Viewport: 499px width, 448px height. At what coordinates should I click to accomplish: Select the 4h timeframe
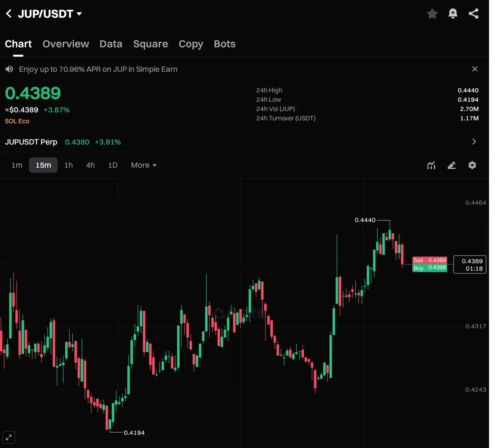pyautogui.click(x=90, y=165)
